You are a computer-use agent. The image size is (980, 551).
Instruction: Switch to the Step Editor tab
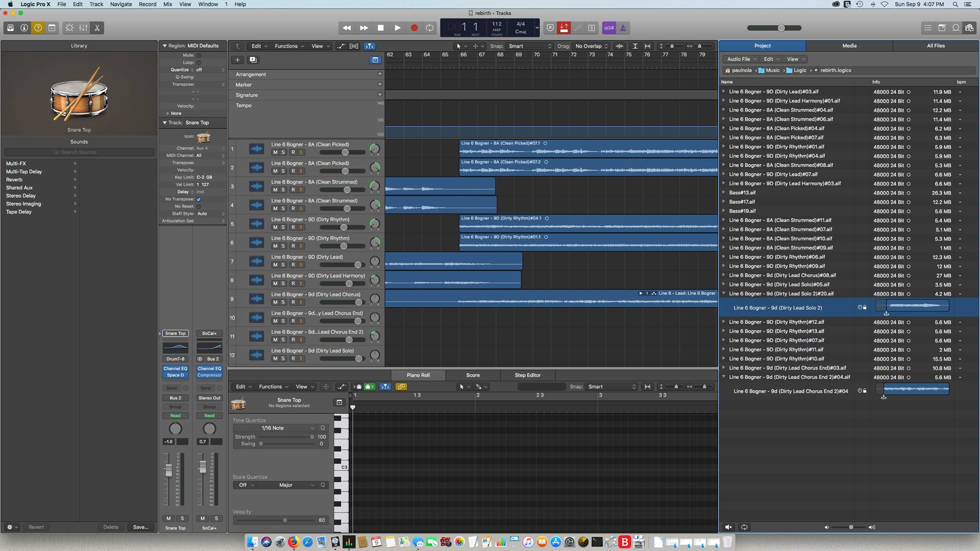pyautogui.click(x=527, y=375)
